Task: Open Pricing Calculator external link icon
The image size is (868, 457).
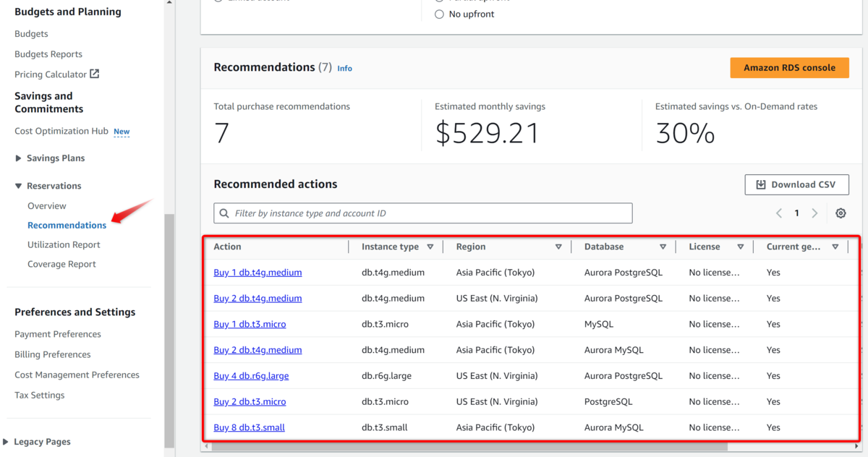Action: [94, 74]
